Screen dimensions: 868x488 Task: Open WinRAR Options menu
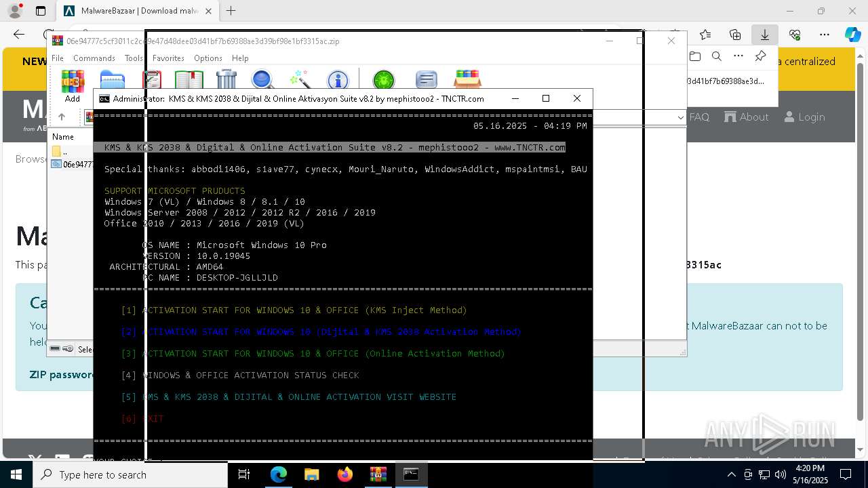click(x=208, y=58)
